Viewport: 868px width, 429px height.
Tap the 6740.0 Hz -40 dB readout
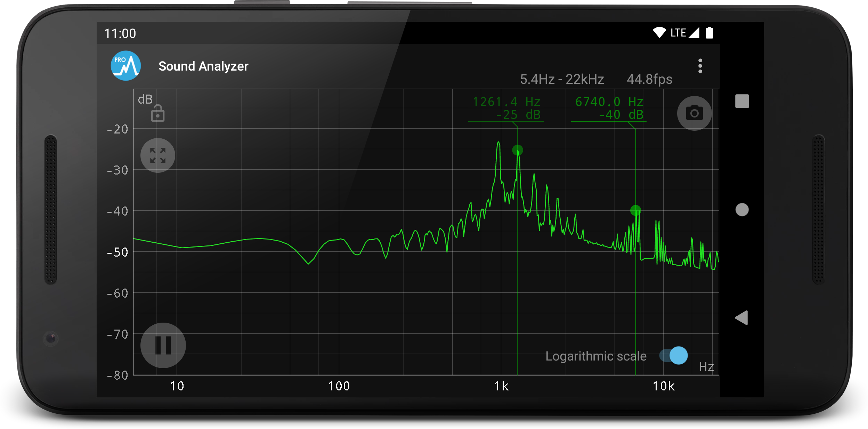pyautogui.click(x=609, y=108)
